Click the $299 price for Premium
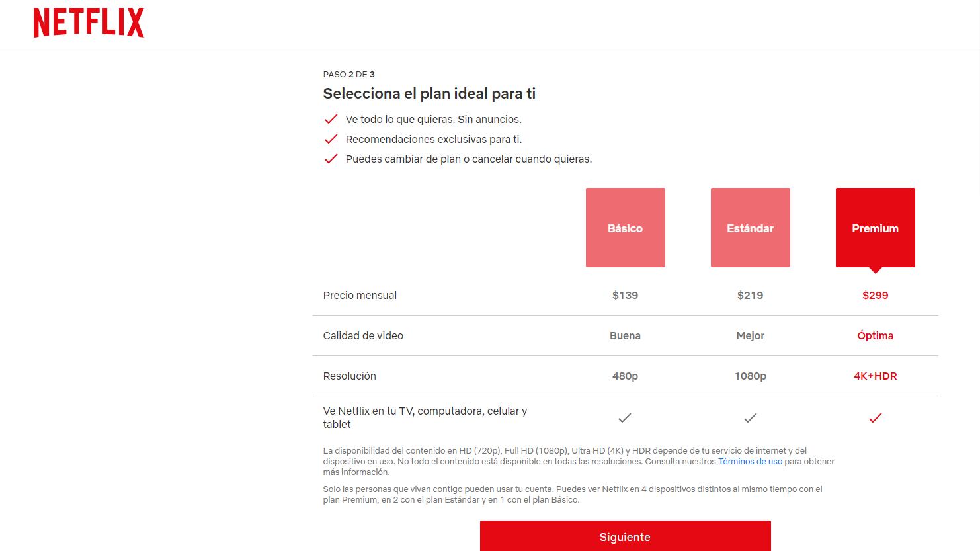Image resolution: width=980 pixels, height=551 pixels. coord(875,295)
